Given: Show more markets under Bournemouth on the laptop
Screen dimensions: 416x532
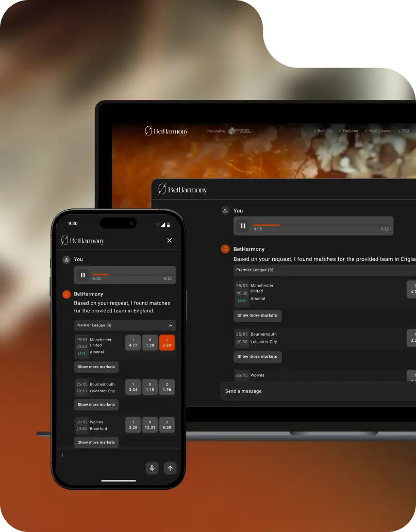Looking at the screenshot, I should 257,357.
